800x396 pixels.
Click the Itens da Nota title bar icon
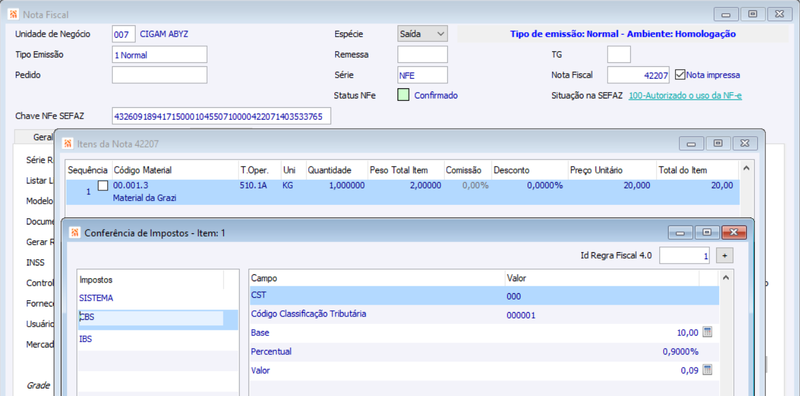(x=67, y=143)
